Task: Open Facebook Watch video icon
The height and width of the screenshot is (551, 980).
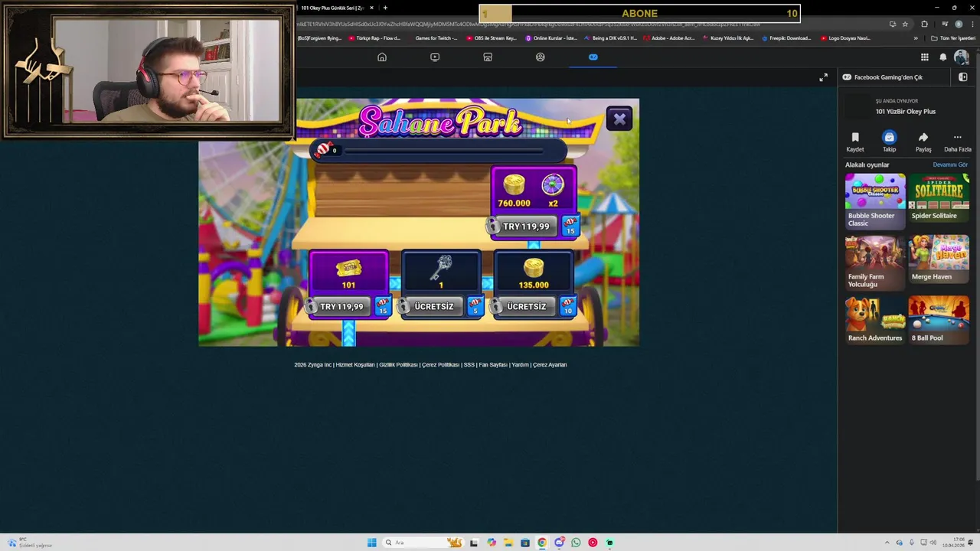Action: 435,57
